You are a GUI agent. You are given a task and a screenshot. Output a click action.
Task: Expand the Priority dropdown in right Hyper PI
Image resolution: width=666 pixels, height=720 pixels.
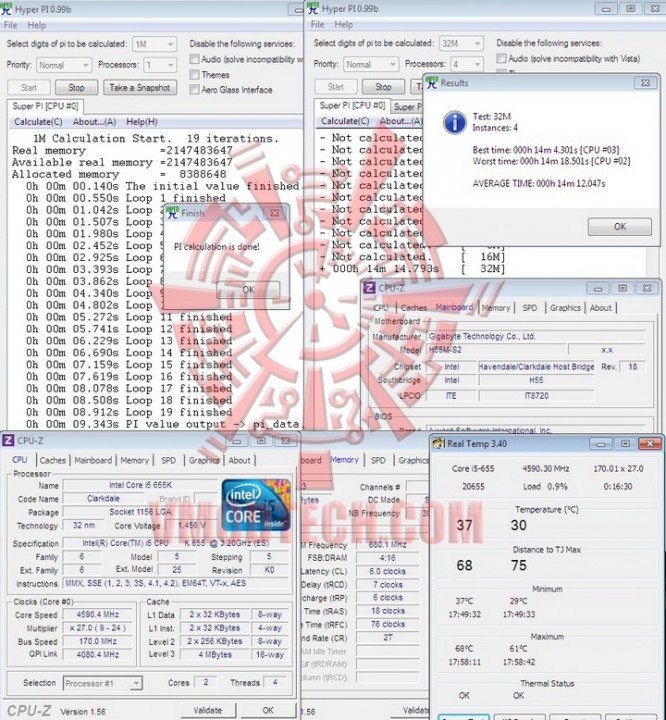click(x=371, y=64)
